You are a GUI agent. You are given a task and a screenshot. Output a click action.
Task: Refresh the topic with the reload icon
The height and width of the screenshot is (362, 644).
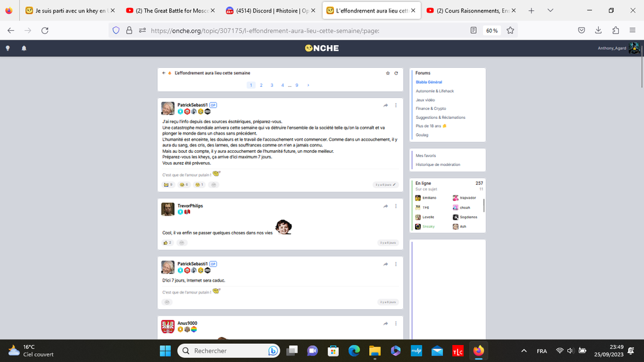[x=396, y=73]
